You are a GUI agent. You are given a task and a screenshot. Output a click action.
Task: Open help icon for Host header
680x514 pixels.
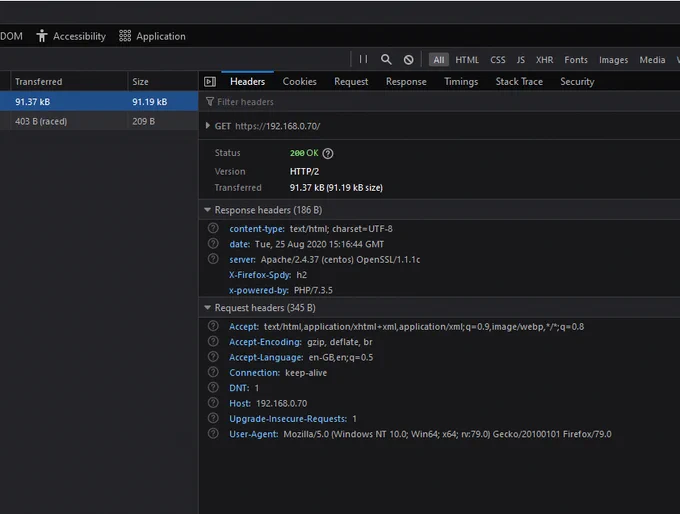tap(213, 403)
